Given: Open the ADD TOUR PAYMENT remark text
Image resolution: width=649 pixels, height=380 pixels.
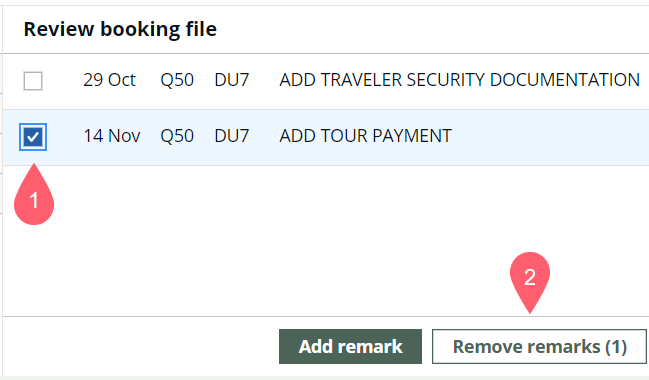Looking at the screenshot, I should tap(365, 136).
